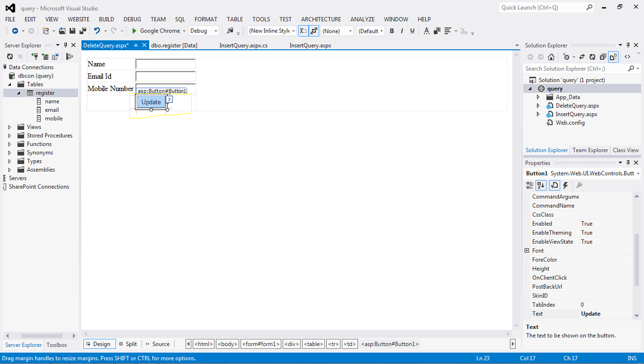Toggle Show All Files in Solution Explorer
Viewport: 644px width, 364px height.
(x=613, y=57)
